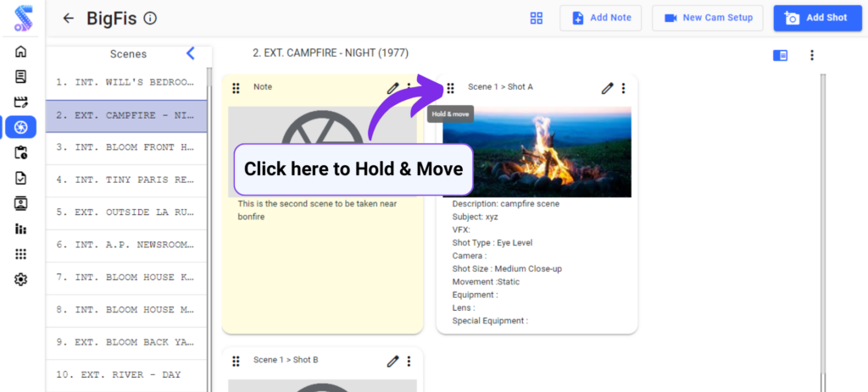Open the home icon in left sidebar
Image resolution: width=868 pixels, height=392 pixels.
click(21, 52)
